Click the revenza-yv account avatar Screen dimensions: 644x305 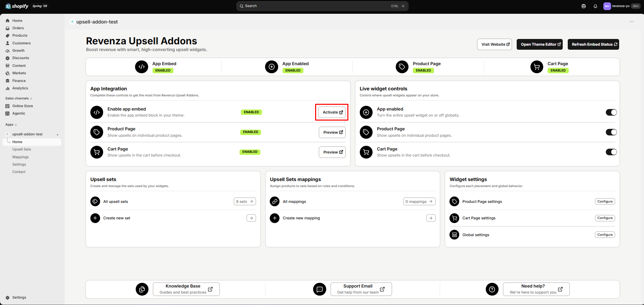[x=607, y=6]
